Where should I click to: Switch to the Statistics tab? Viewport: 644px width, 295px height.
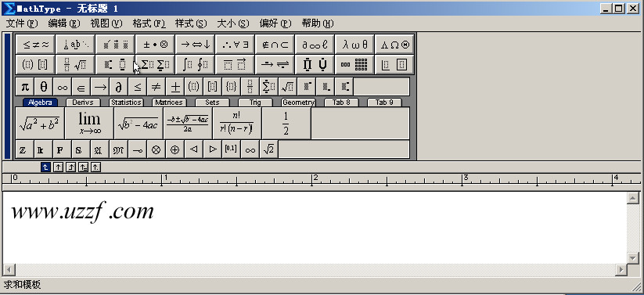coord(126,103)
